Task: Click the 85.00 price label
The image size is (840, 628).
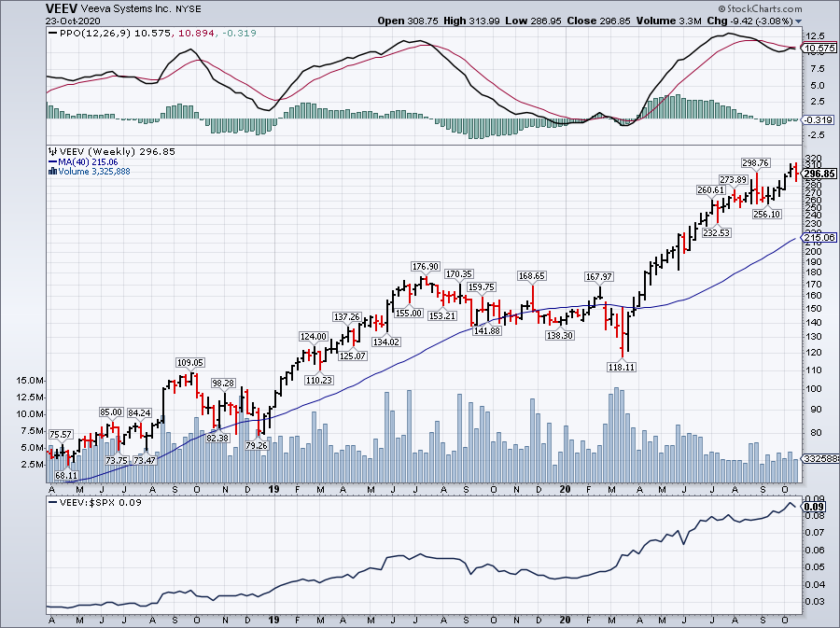Action: coord(111,412)
